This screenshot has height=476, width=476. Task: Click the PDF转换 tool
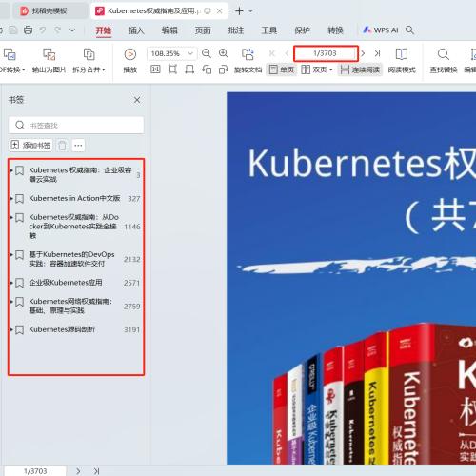[x=11, y=60]
